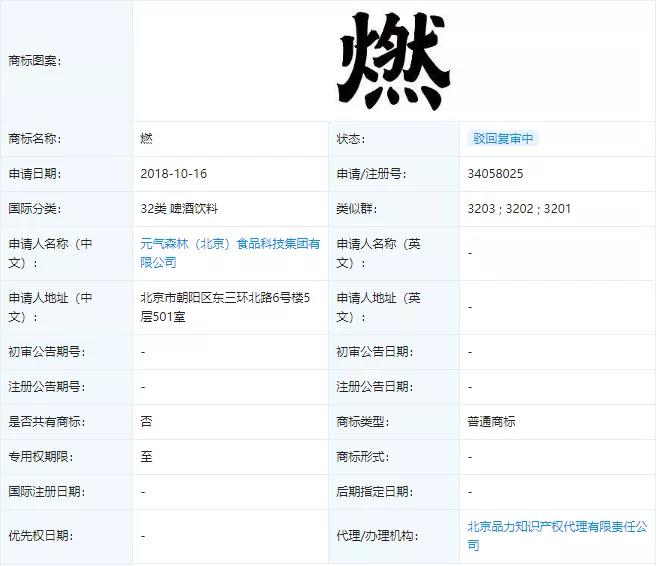Click the 类似群 label
This screenshot has width=656, height=566.
coord(356,208)
